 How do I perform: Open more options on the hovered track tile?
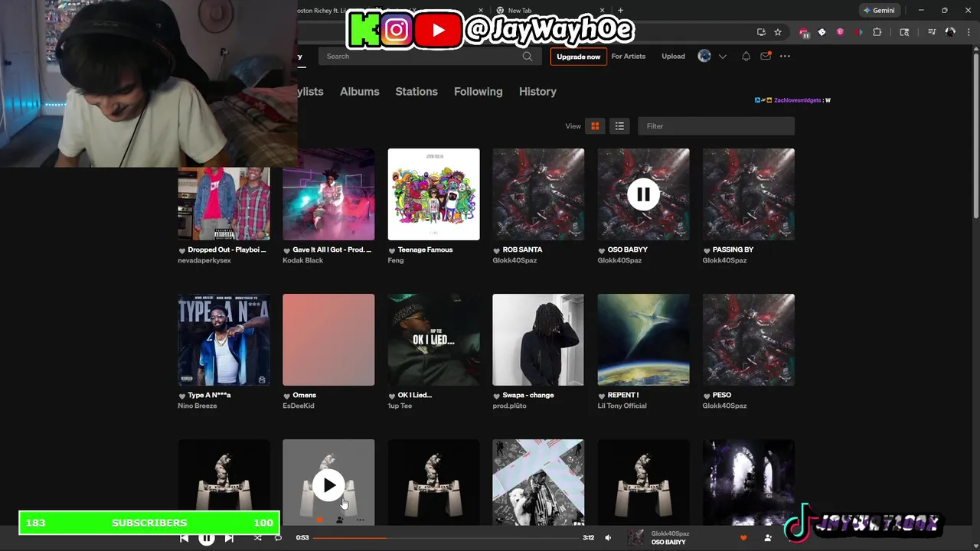coord(360,520)
